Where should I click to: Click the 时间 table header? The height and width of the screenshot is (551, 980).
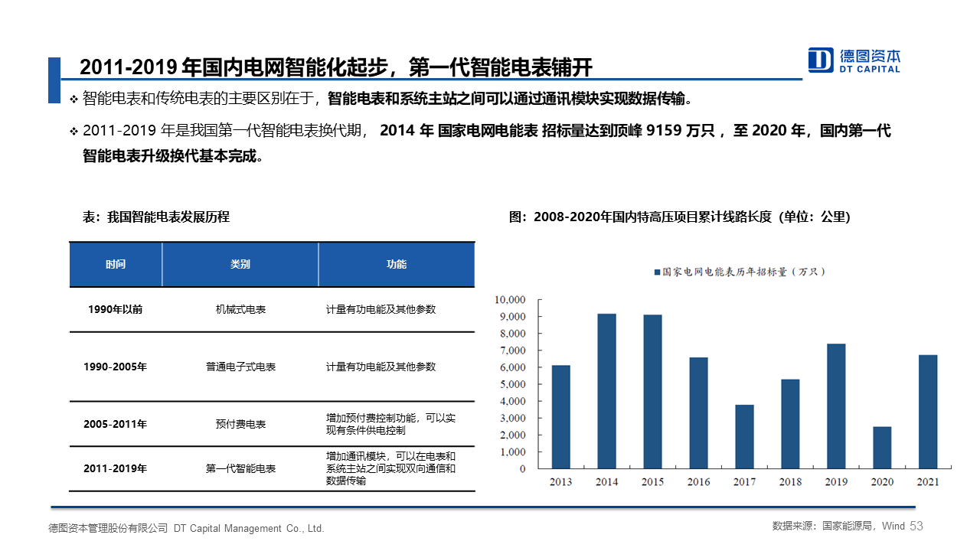tap(116, 264)
